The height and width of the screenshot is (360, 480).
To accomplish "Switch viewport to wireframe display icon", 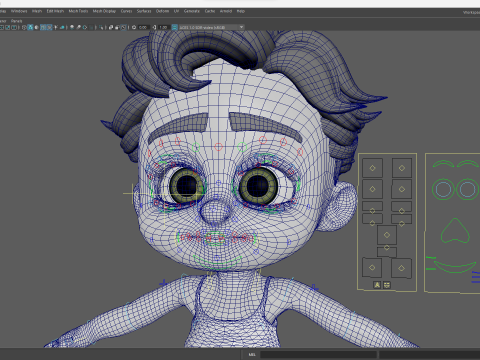I will point(24,27).
